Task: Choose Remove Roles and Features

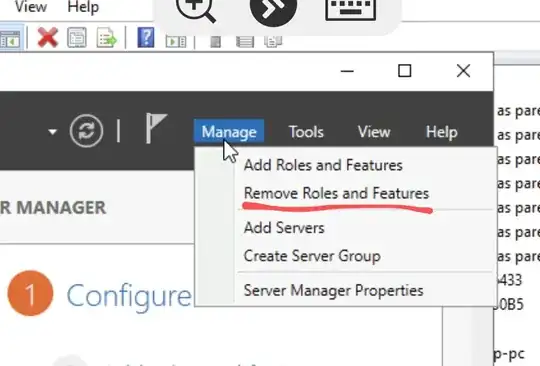Action: coord(336,193)
